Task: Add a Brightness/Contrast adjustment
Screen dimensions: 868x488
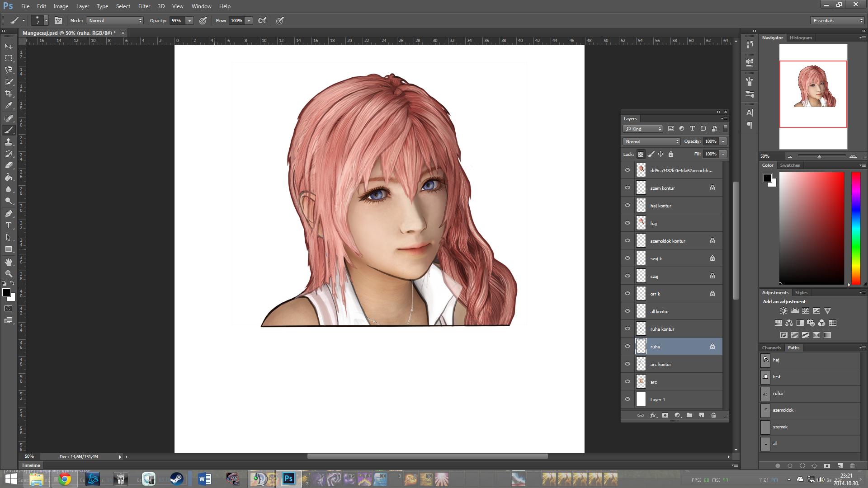Action: [783, 311]
